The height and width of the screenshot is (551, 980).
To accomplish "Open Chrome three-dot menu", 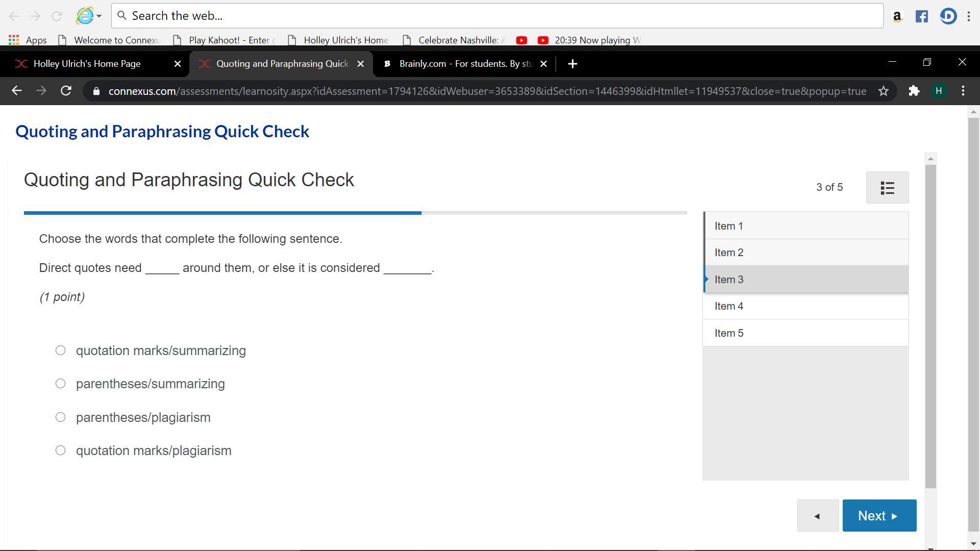I will (x=963, y=91).
